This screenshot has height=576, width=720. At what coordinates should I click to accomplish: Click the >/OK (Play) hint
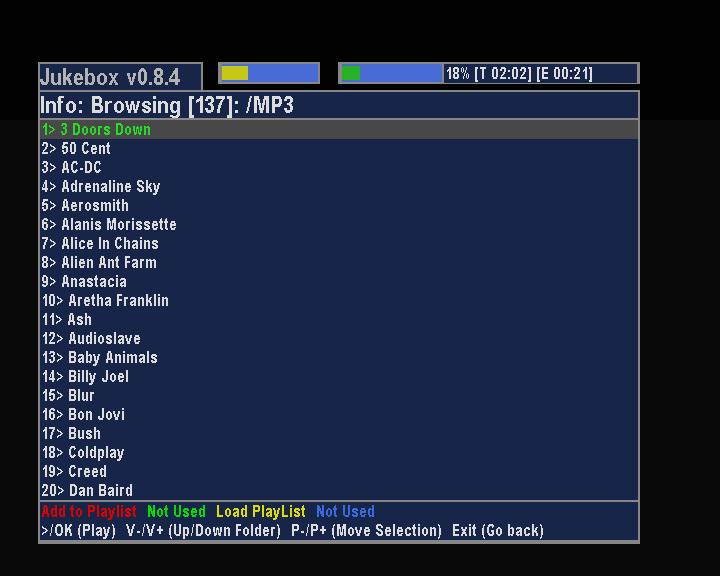pyautogui.click(x=79, y=531)
